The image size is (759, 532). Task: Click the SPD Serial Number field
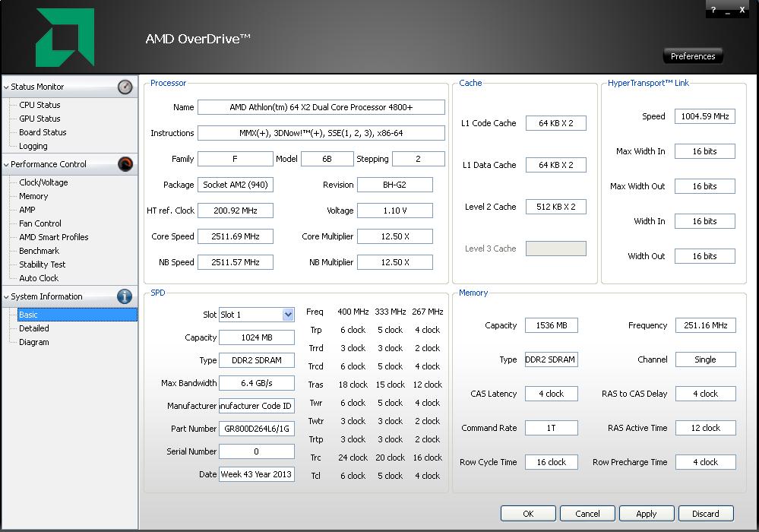pos(257,451)
